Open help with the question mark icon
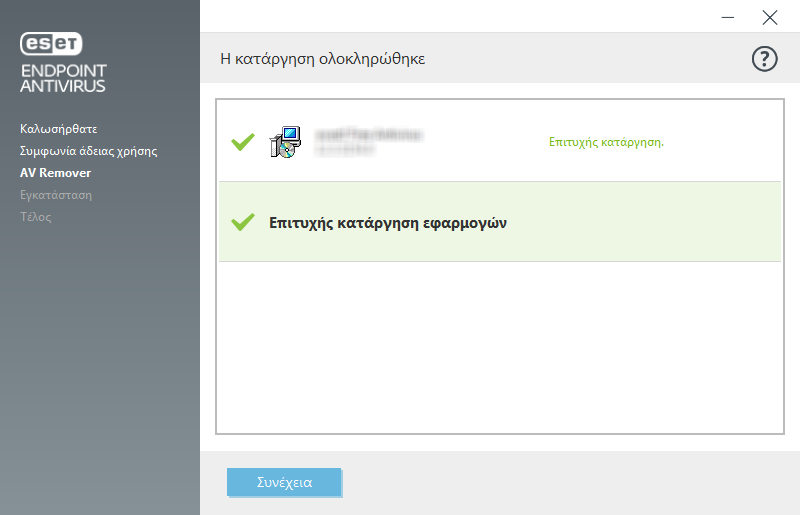Screen dimensions: 800x515 (764, 59)
